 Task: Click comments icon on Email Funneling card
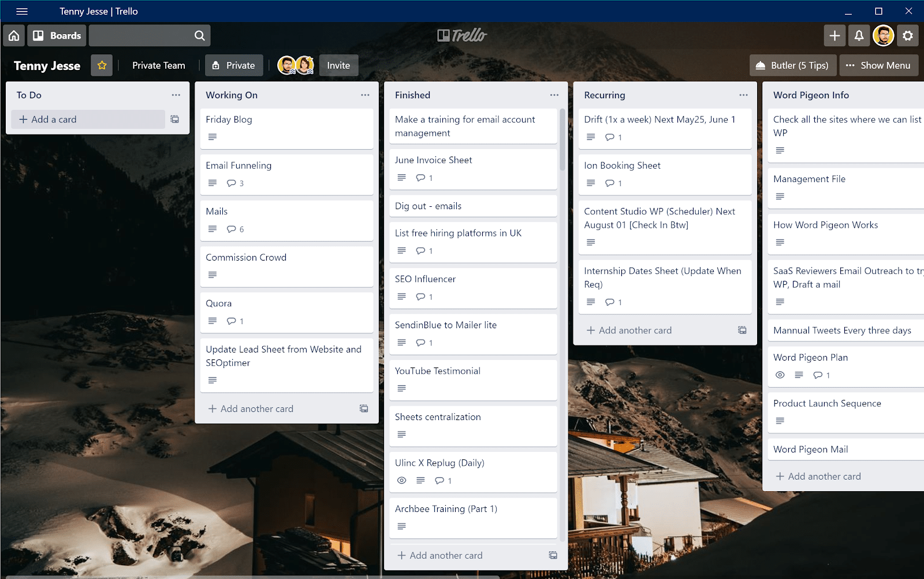click(231, 184)
